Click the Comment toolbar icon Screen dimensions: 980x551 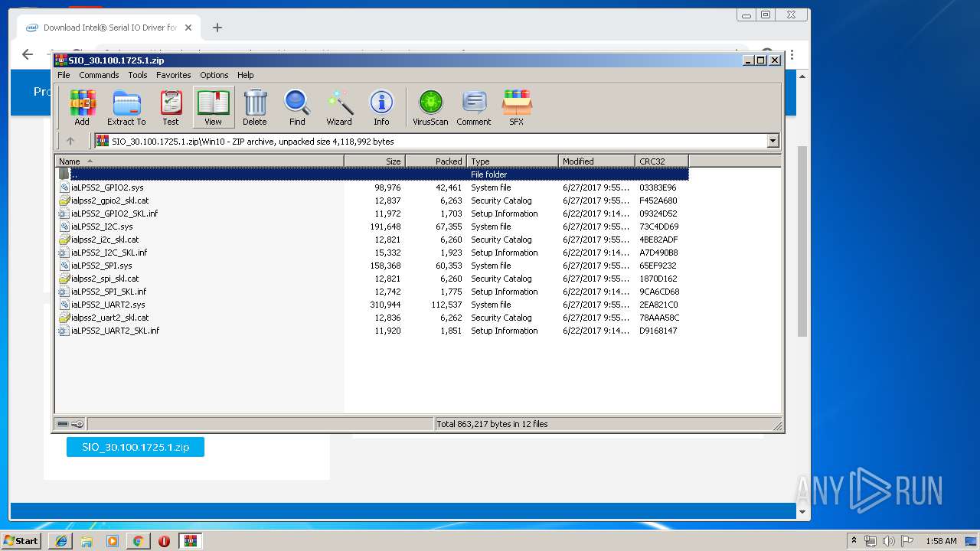coord(474,107)
